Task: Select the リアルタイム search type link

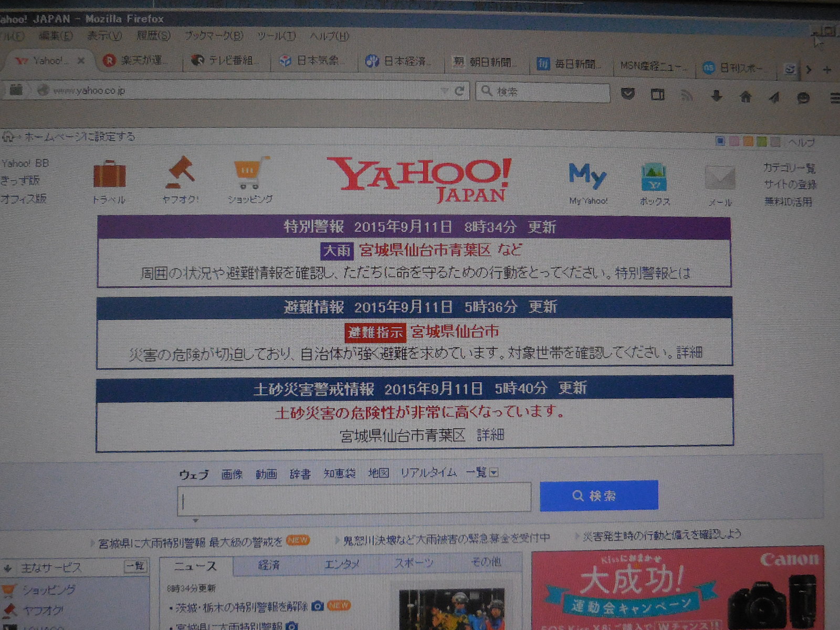Action: (x=428, y=472)
